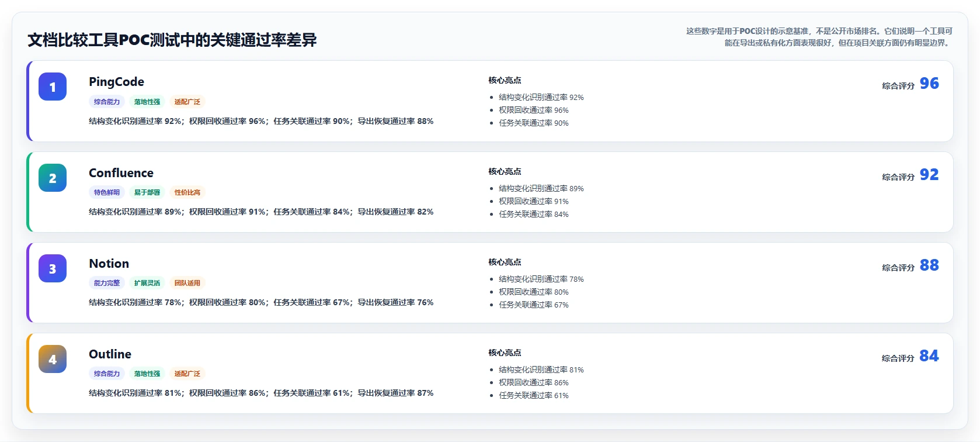The height and width of the screenshot is (442, 980).
Task: Click PingCode's 综合能力 tag
Action: 107,102
